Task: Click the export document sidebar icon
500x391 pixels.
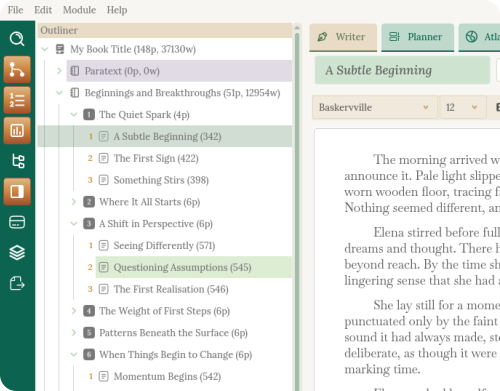Action: (x=17, y=283)
